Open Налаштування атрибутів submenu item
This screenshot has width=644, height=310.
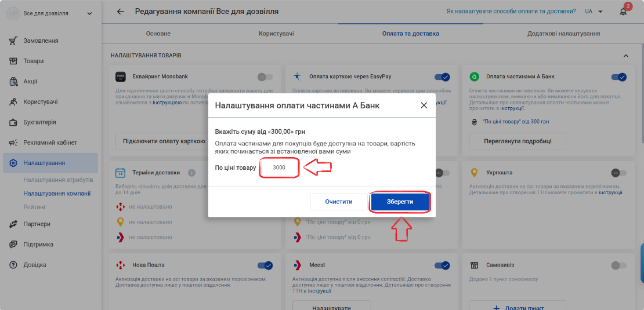coord(59,180)
